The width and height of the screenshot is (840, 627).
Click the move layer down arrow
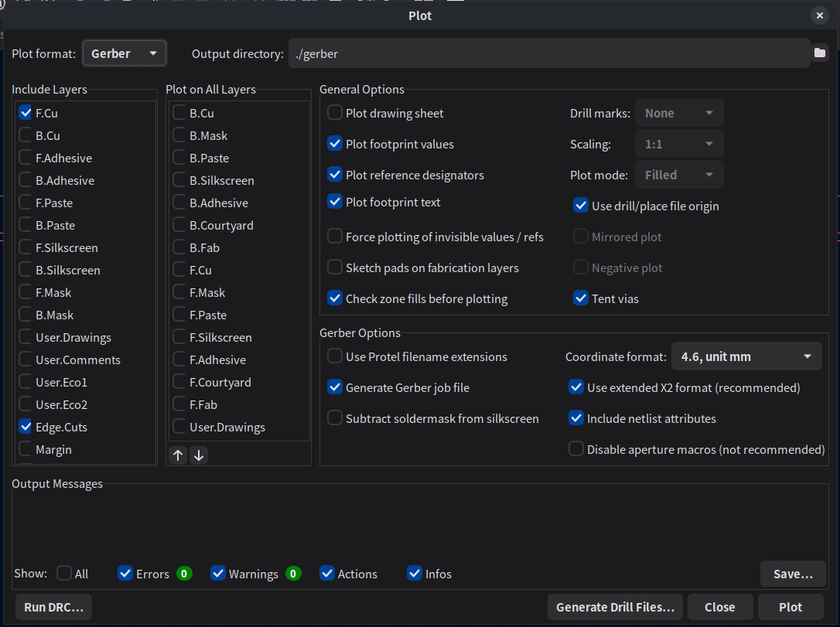tap(199, 455)
